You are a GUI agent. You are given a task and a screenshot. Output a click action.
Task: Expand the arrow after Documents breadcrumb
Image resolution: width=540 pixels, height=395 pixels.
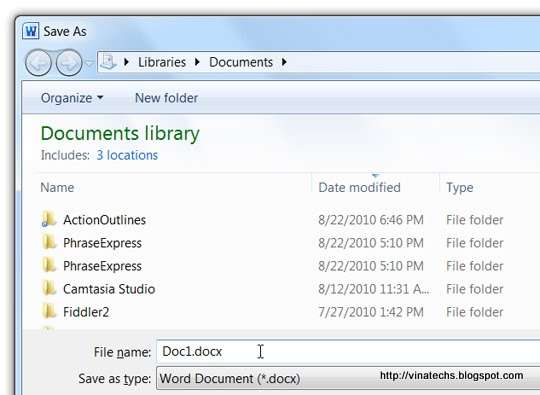284,62
